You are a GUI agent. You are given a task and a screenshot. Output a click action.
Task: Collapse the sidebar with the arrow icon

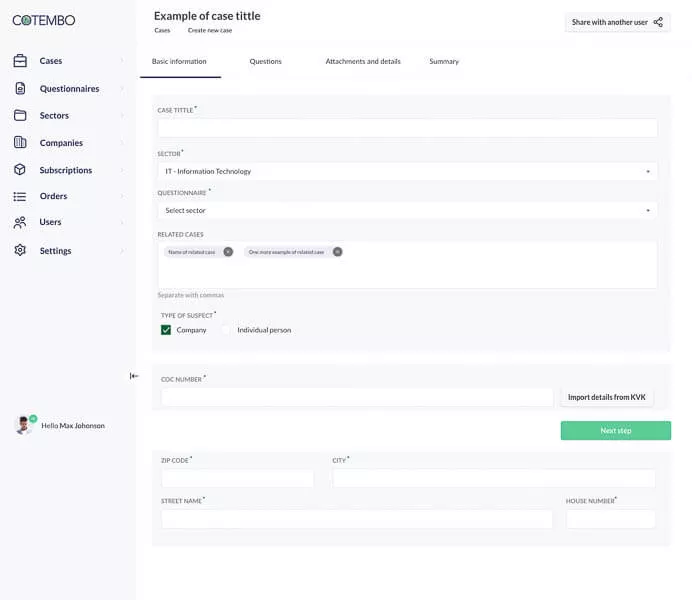tap(134, 376)
